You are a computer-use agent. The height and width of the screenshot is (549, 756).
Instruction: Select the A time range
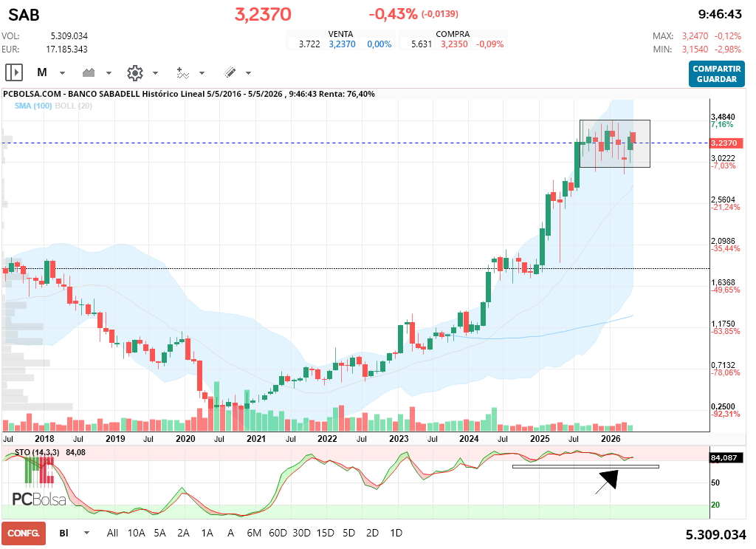(230, 533)
